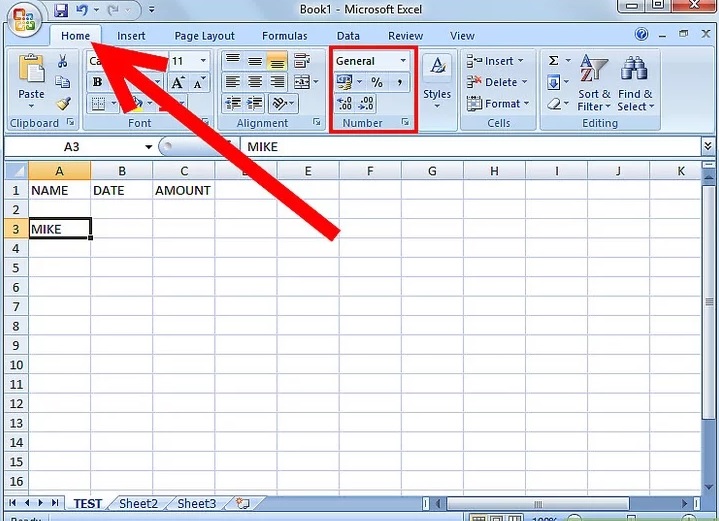Copy the selected cell
This screenshot has width=719, height=521.
click(63, 82)
